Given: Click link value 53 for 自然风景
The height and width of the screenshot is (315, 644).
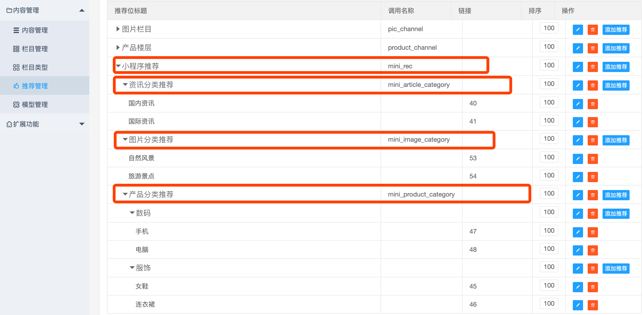Looking at the screenshot, I should click(x=473, y=158).
